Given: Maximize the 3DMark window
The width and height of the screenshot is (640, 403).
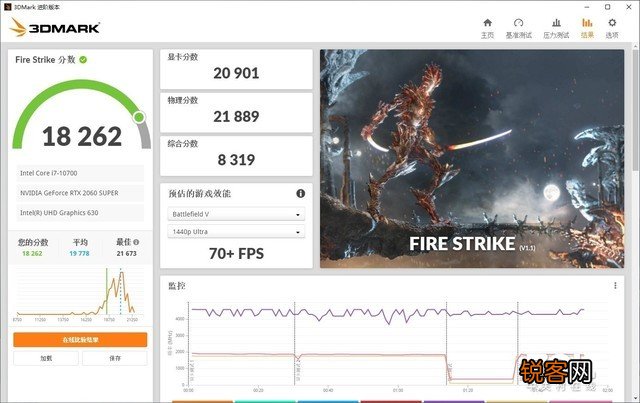Looking at the screenshot, I should tap(607, 7).
